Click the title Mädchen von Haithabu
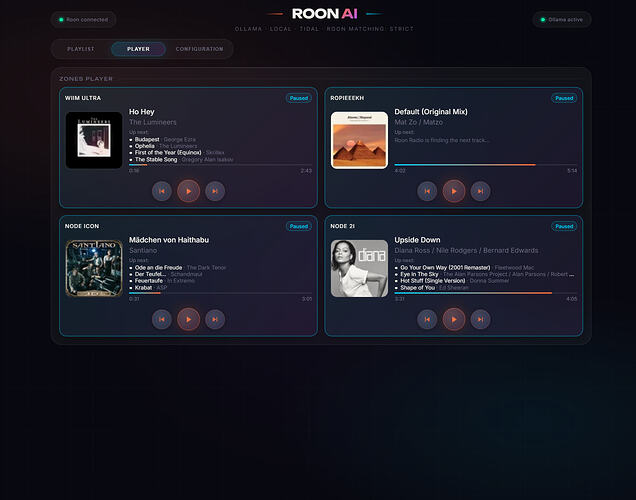 tap(169, 240)
